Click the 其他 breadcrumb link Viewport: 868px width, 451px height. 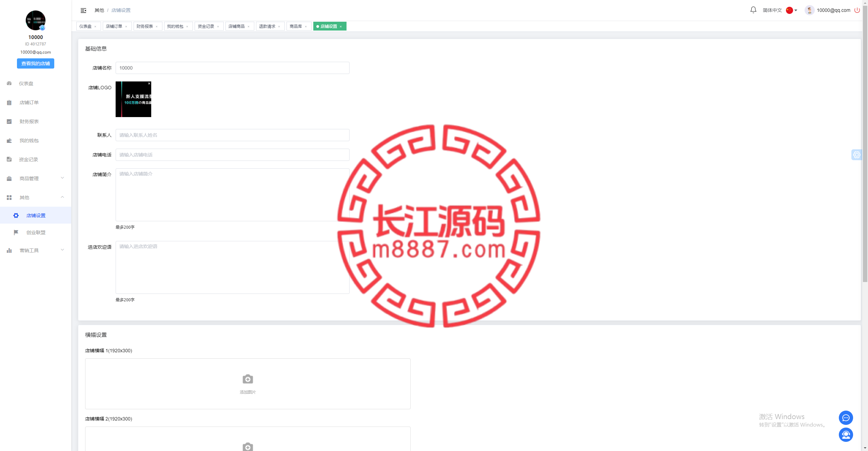(x=99, y=10)
